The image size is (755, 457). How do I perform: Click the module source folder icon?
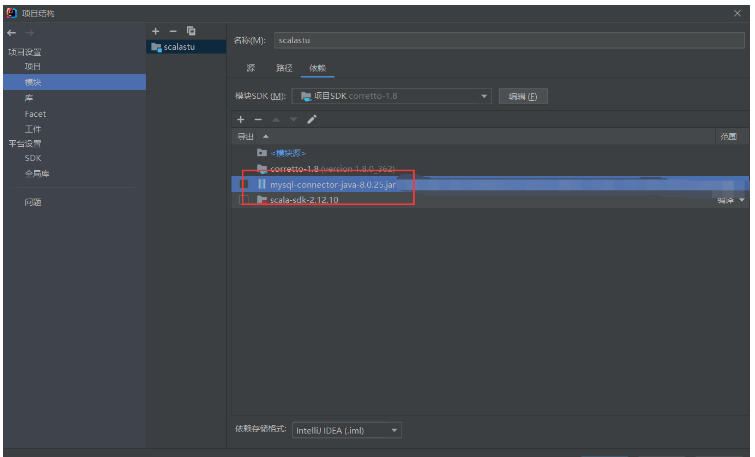[x=262, y=153]
